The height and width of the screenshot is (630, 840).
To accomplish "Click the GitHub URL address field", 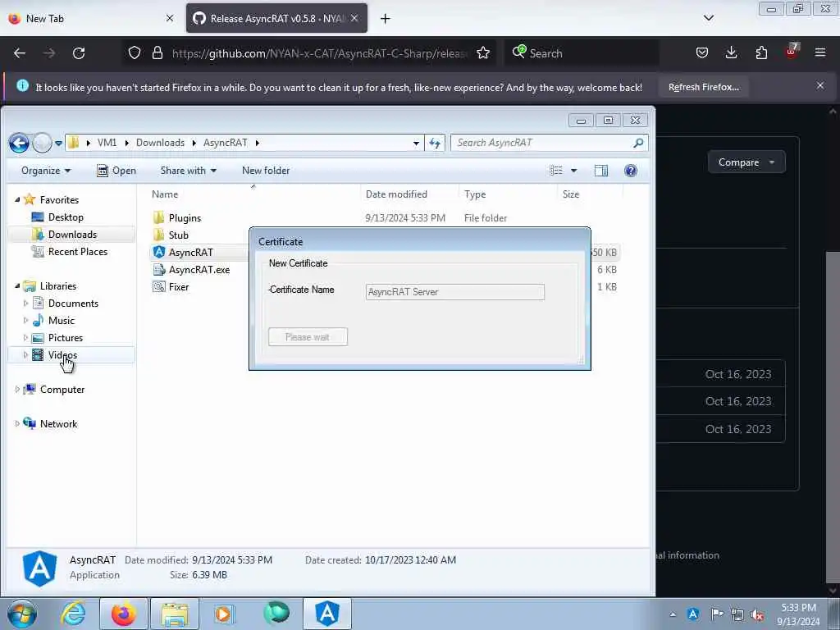I will tap(320, 53).
